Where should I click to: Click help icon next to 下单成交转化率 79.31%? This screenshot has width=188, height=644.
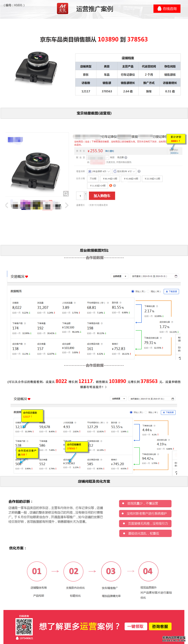[161, 338]
